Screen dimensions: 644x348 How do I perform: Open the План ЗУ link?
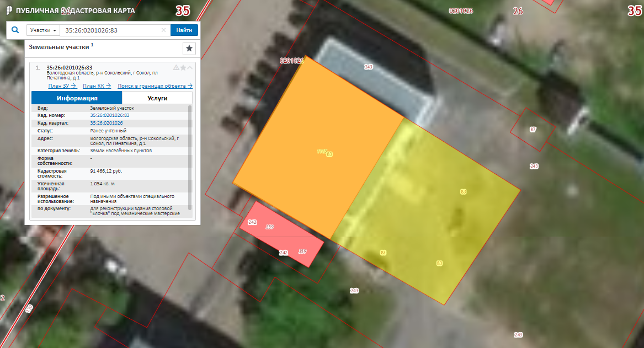pyautogui.click(x=62, y=85)
